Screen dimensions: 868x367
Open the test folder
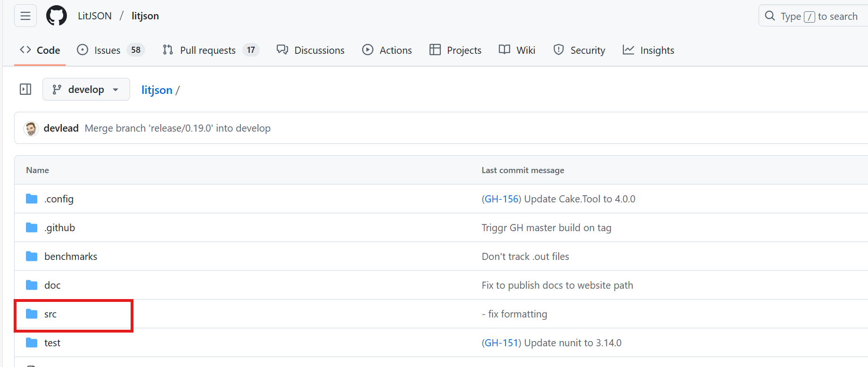pos(52,343)
